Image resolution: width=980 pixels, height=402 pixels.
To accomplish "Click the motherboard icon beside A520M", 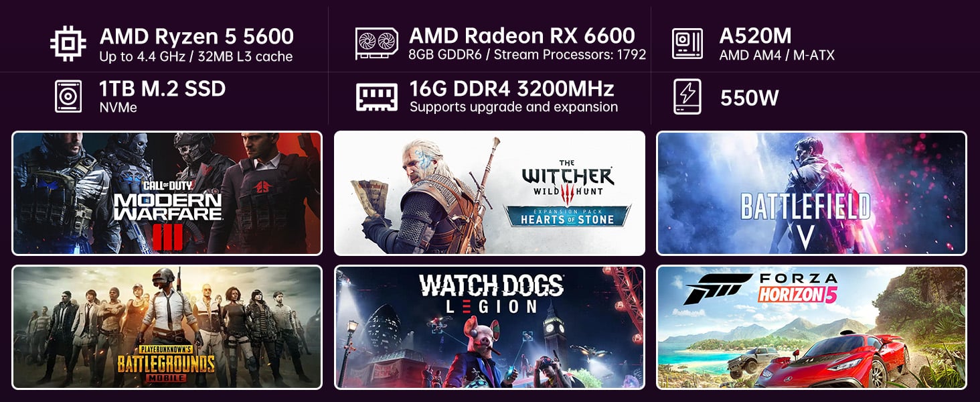I will (x=687, y=44).
